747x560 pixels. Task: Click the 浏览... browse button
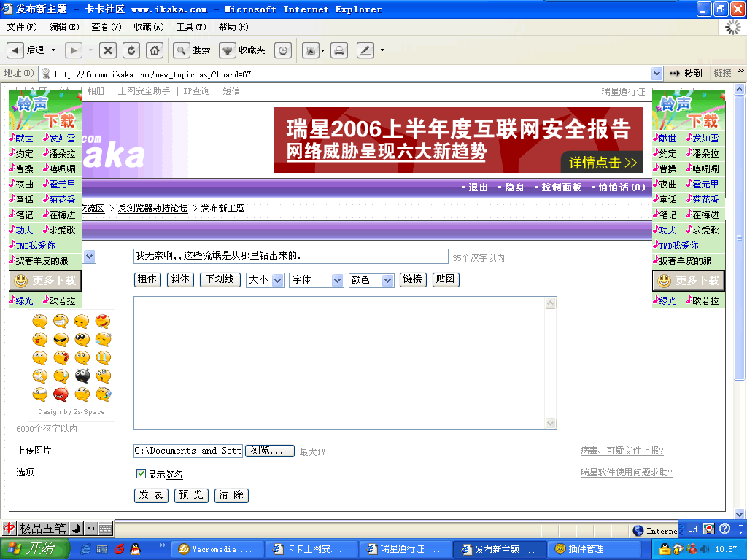[x=270, y=451]
